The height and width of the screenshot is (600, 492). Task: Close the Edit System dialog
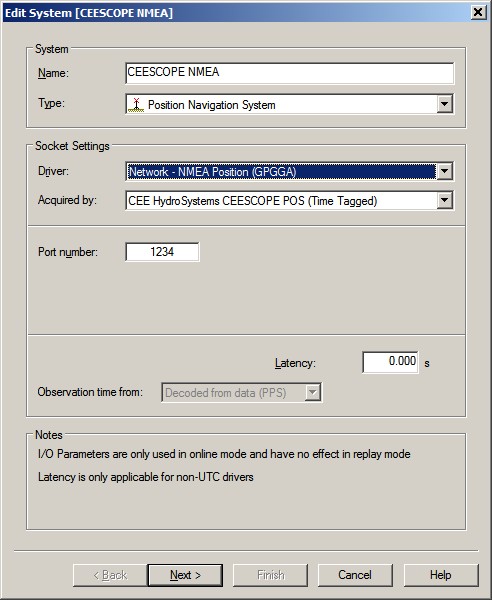(478, 12)
